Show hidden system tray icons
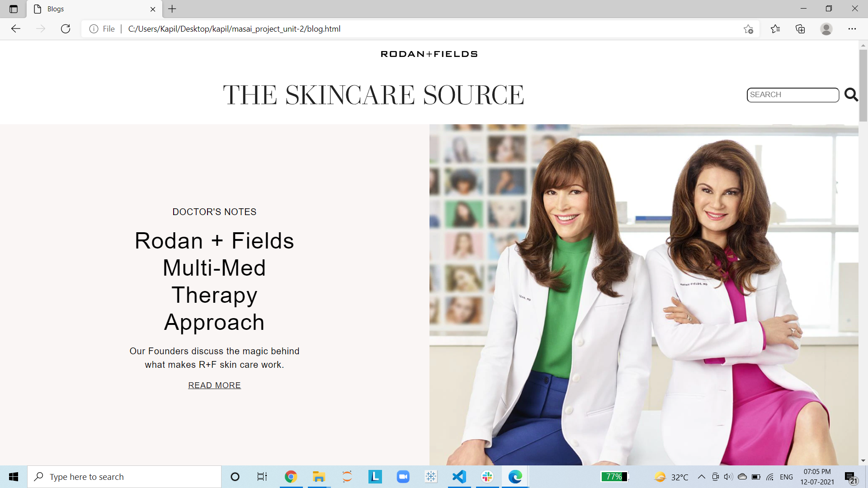This screenshot has height=488, width=868. (701, 477)
